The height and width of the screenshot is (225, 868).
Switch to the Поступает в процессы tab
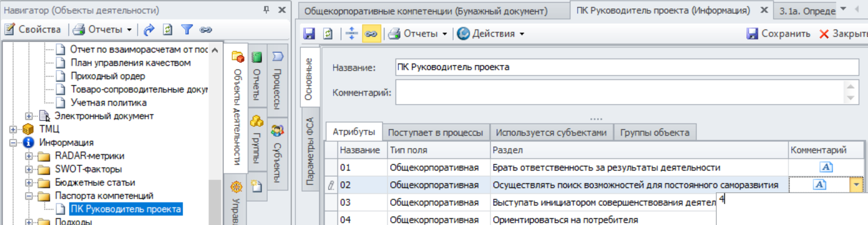435,132
